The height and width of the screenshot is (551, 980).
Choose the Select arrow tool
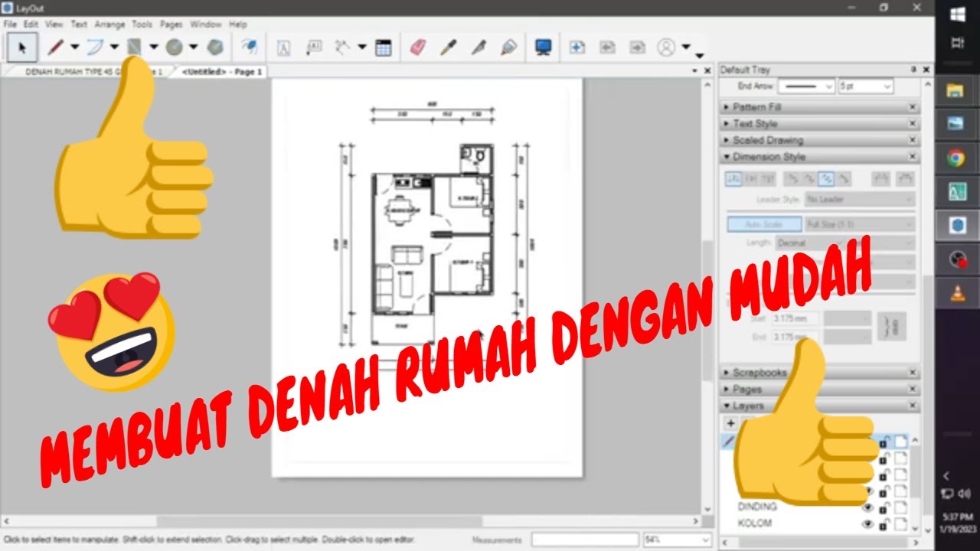[x=21, y=47]
